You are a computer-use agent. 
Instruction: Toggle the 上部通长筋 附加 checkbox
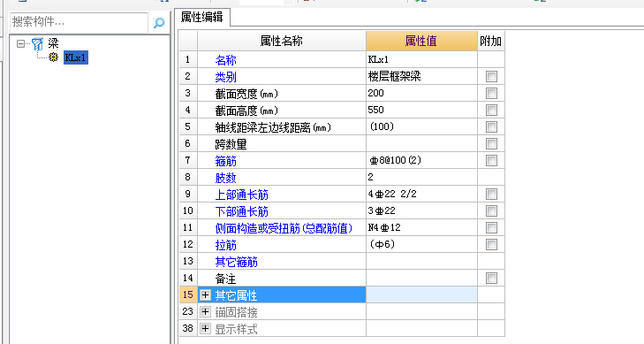click(x=491, y=194)
